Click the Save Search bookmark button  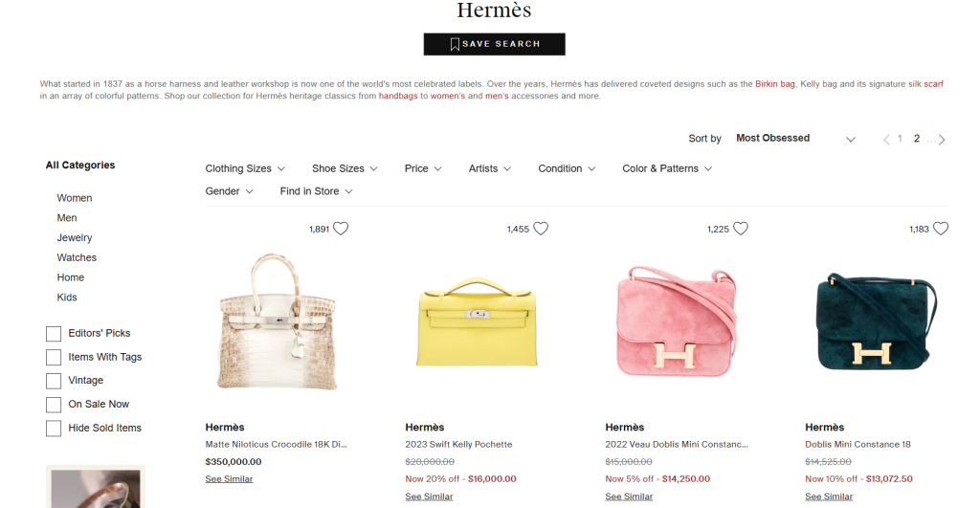pos(495,44)
